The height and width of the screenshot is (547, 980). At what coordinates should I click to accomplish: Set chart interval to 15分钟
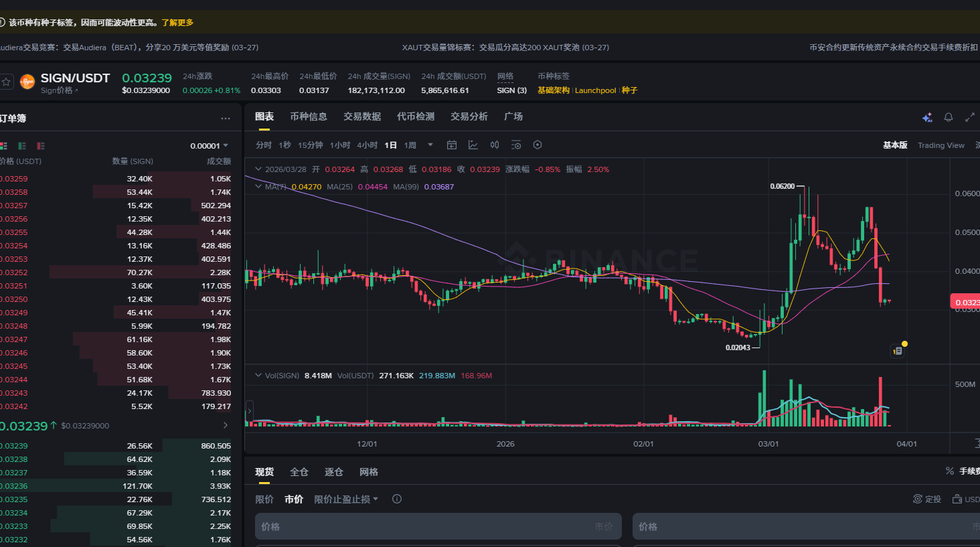(x=311, y=145)
